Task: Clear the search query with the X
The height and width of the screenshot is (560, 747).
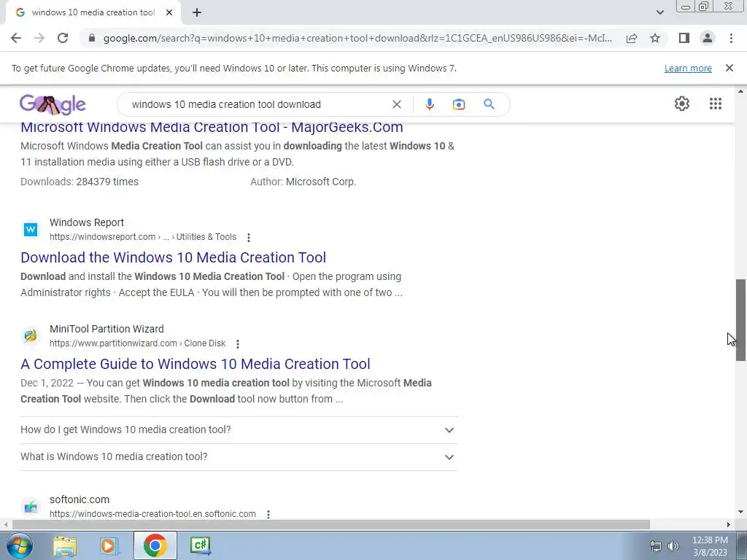Action: [396, 104]
